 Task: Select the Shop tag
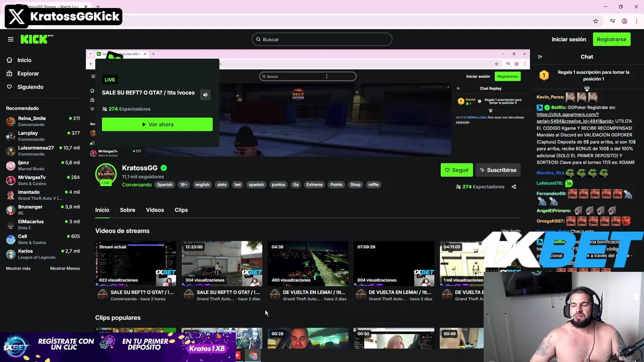click(x=355, y=185)
